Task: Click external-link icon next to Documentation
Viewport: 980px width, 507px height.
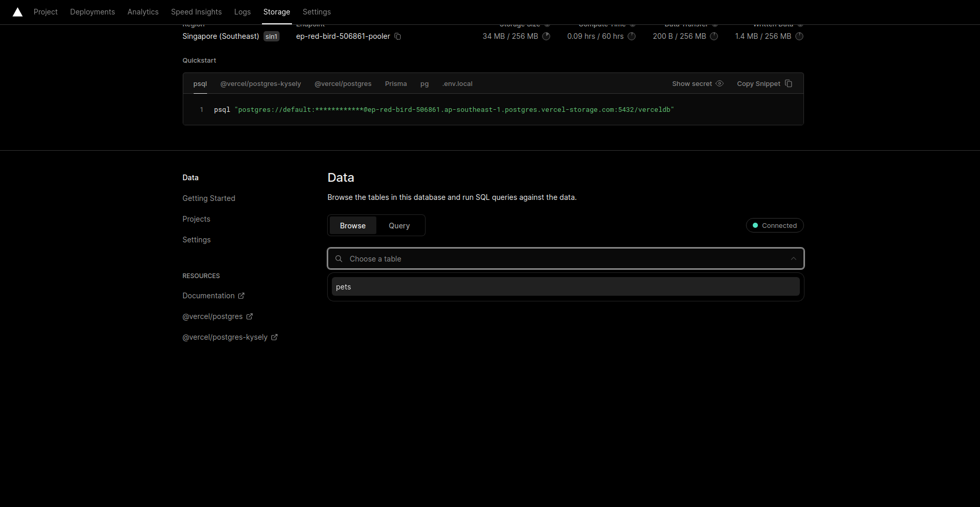Action: point(241,296)
